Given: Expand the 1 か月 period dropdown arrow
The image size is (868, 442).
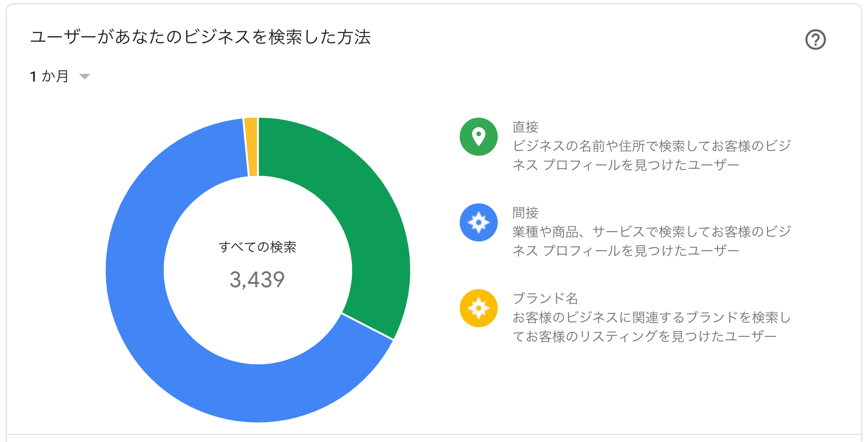Looking at the screenshot, I should click(x=85, y=77).
